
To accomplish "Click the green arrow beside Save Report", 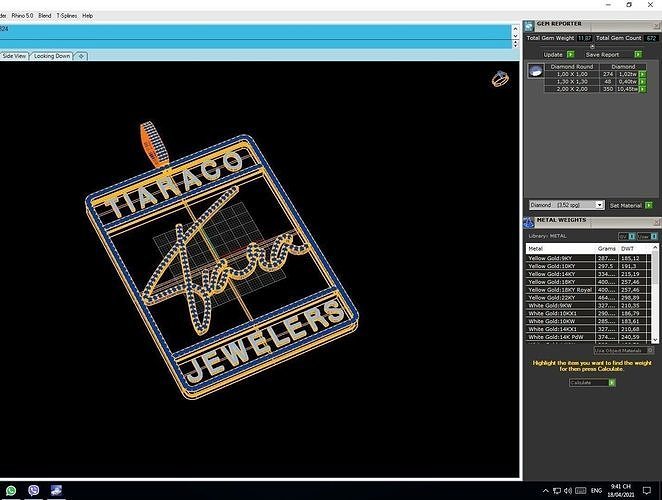I will pos(638,54).
